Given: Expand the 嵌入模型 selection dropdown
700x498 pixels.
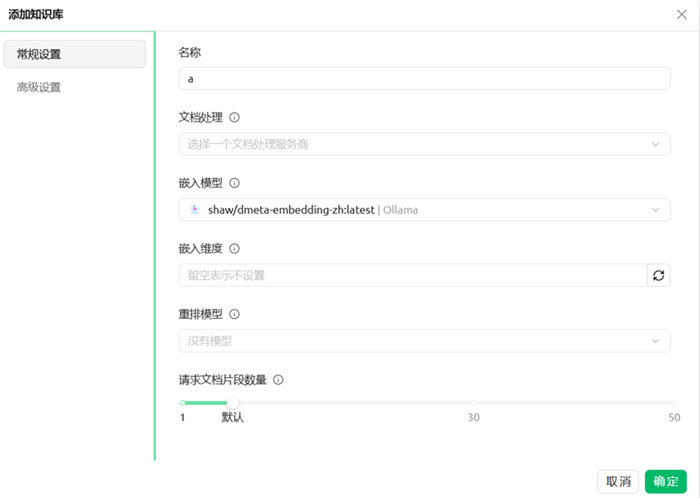Looking at the screenshot, I should coord(424,210).
